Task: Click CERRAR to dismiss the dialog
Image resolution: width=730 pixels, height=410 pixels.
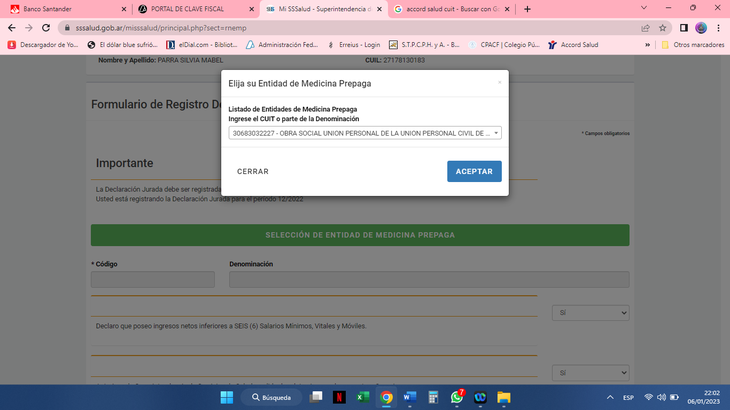Action: point(252,172)
